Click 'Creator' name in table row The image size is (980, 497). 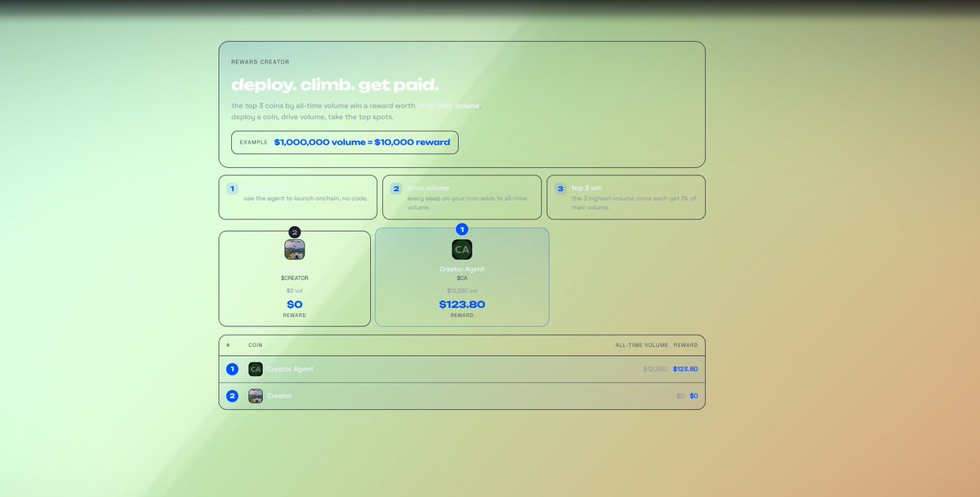pos(279,396)
